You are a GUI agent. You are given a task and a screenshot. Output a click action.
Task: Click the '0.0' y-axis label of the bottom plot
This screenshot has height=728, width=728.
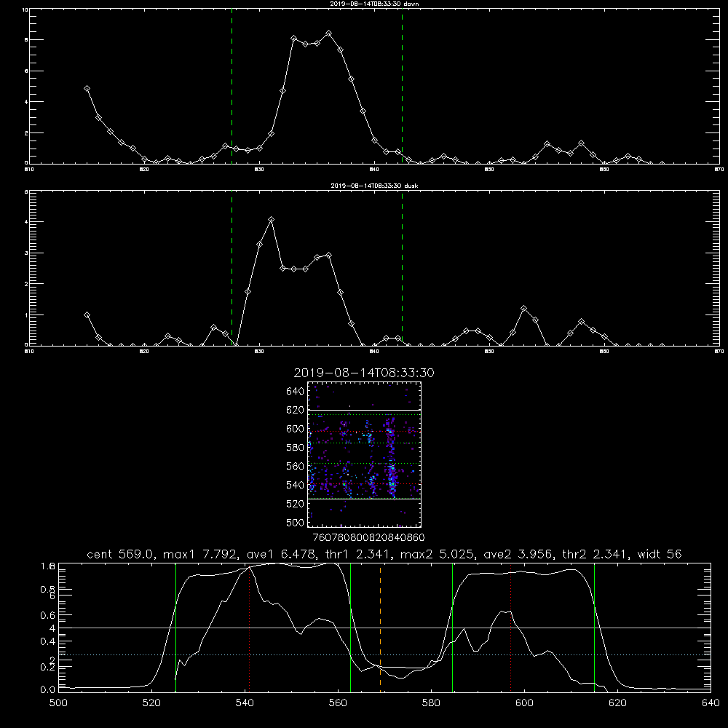[48, 690]
